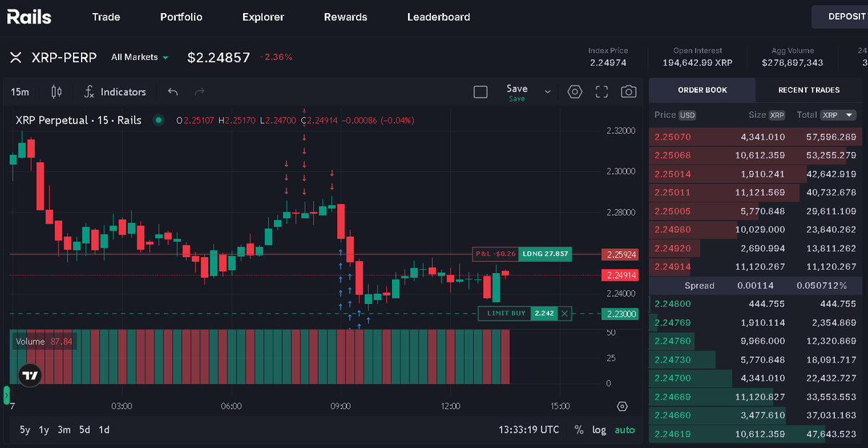Switch to the RECENT TRADES tab
The image size is (868, 448).
pyautogui.click(x=809, y=90)
